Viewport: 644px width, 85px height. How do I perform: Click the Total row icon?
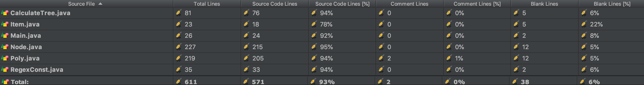[5, 81]
